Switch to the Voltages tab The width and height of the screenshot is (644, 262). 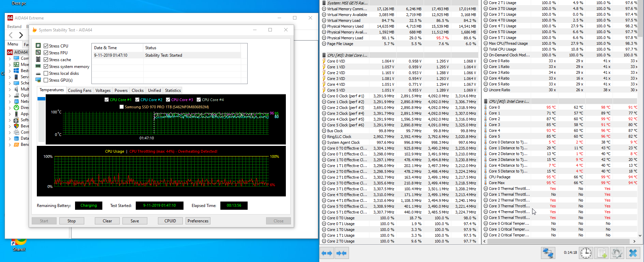pyautogui.click(x=103, y=91)
